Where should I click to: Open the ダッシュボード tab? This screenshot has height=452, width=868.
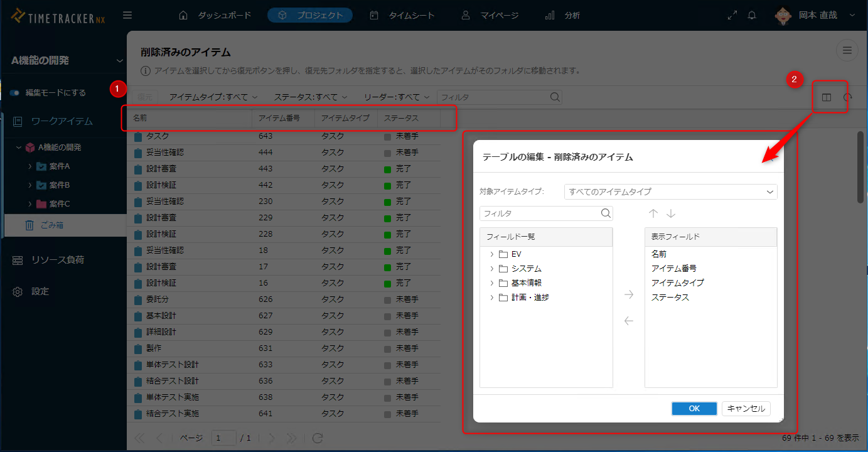(215, 15)
